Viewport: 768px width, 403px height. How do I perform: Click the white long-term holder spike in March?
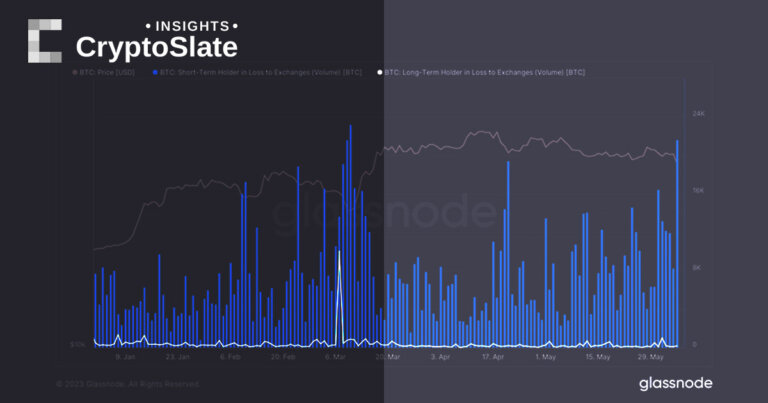[x=339, y=290]
